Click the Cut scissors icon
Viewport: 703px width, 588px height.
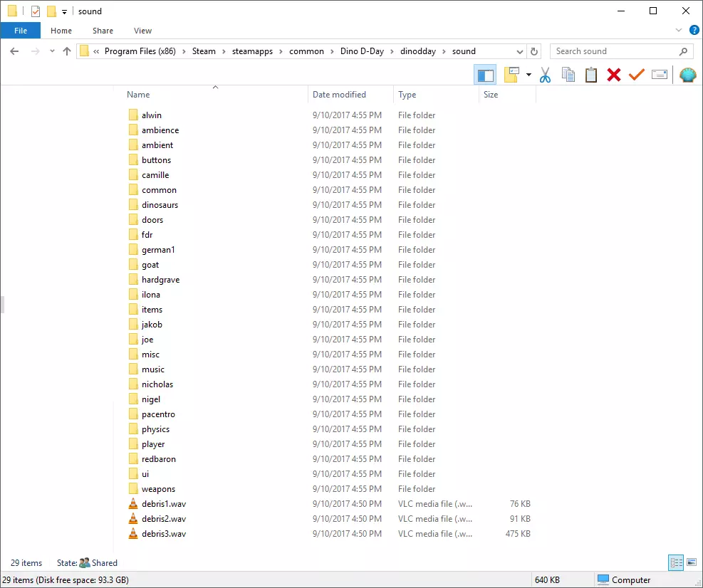click(545, 75)
